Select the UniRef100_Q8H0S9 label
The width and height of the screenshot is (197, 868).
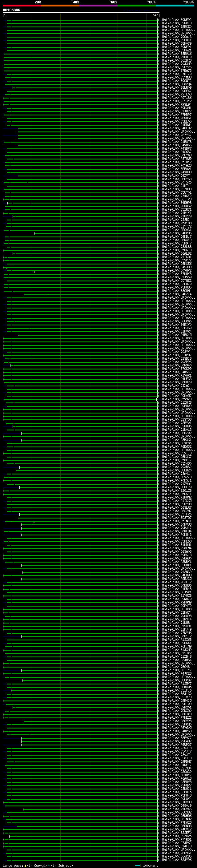(177, 43)
